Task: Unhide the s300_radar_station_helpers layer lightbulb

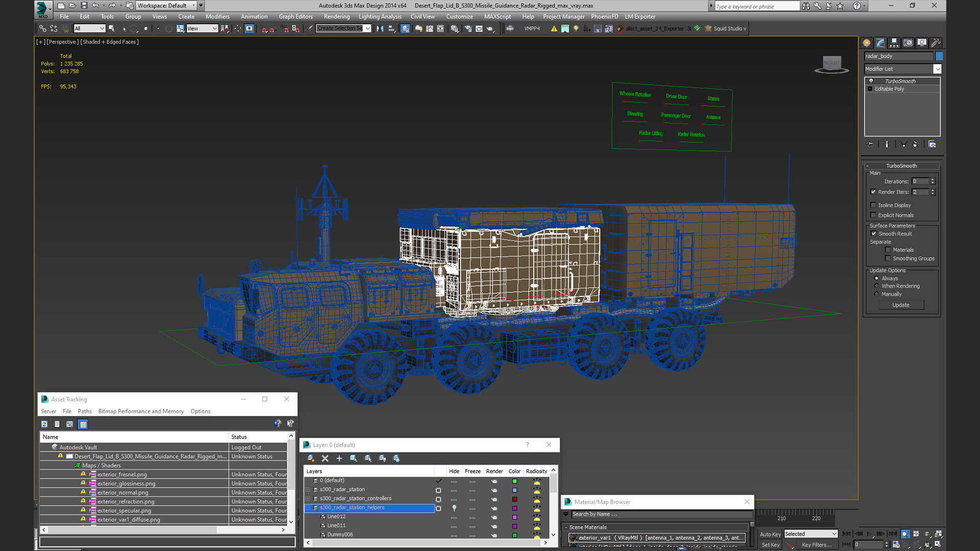Action: [454, 508]
